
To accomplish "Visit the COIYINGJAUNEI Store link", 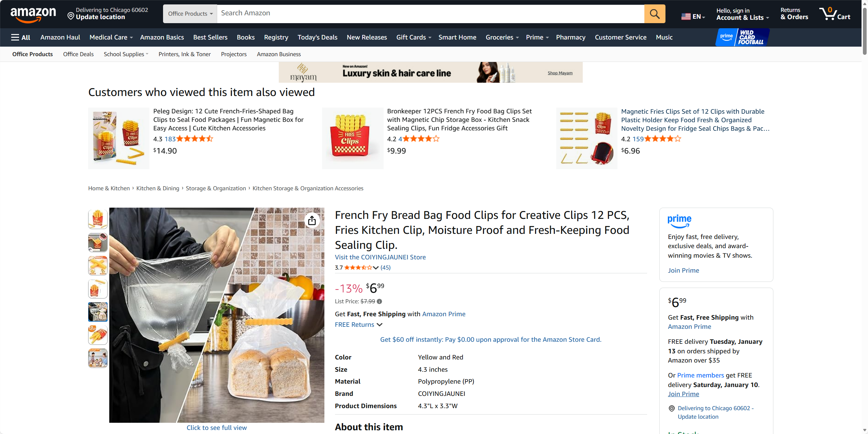I will pos(380,257).
